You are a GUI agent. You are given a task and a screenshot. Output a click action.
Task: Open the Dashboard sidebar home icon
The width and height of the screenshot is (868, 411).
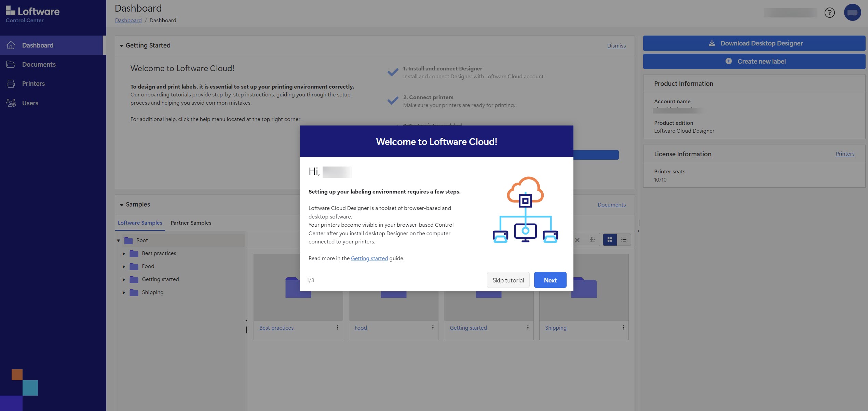pos(11,45)
